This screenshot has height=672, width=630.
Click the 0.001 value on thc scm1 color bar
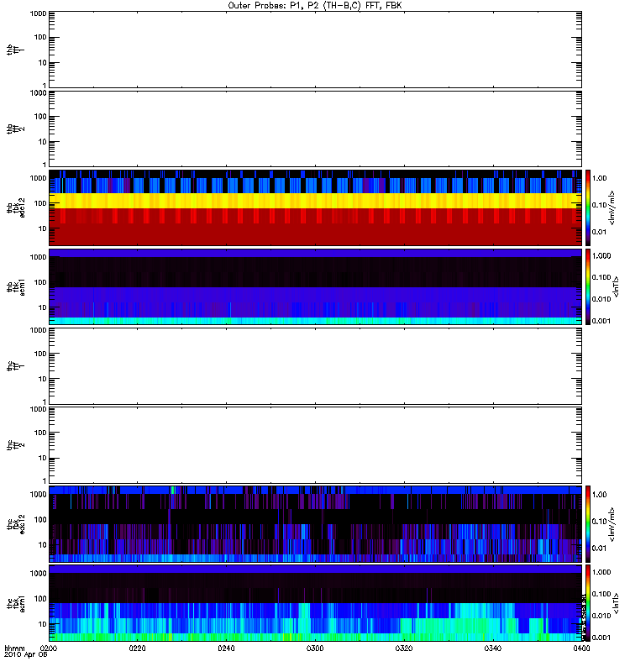(x=601, y=638)
